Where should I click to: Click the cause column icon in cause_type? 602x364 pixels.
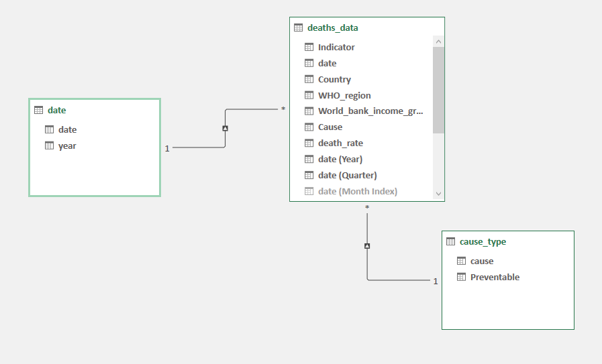click(462, 261)
